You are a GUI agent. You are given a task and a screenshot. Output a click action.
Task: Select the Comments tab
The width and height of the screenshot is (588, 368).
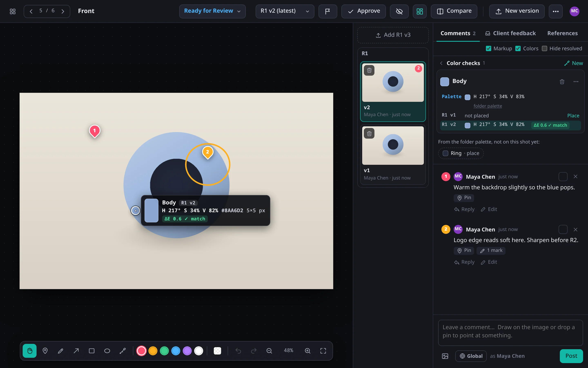coord(458,33)
